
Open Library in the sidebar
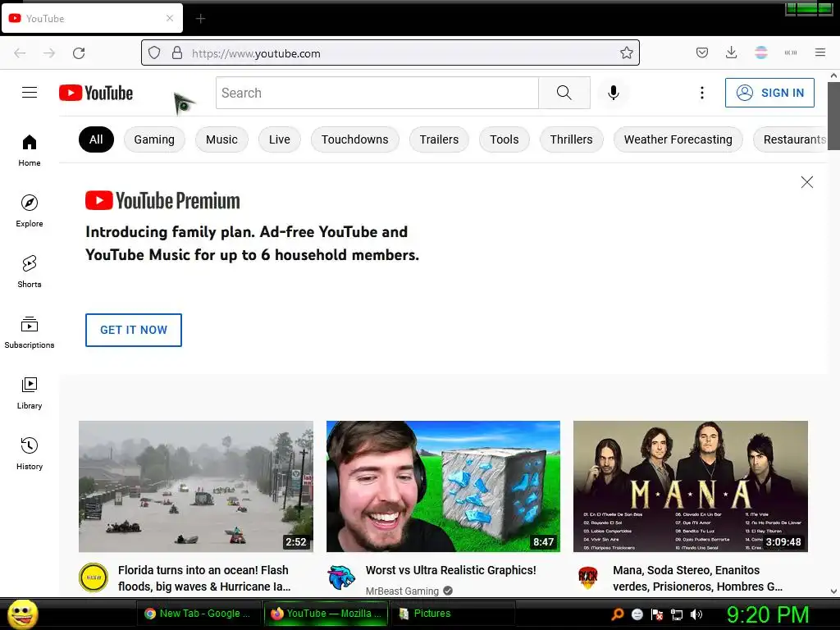tap(30, 393)
